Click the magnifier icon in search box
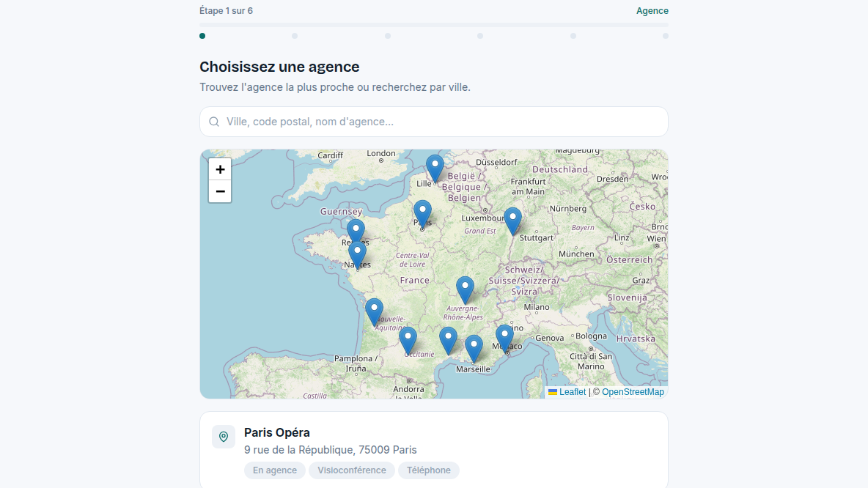The image size is (868, 488). pos(214,122)
